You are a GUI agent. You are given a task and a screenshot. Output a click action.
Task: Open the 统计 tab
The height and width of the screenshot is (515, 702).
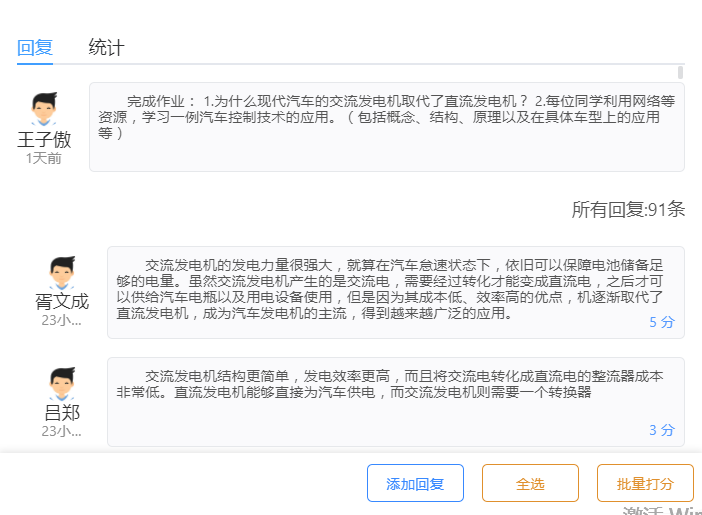(x=106, y=47)
